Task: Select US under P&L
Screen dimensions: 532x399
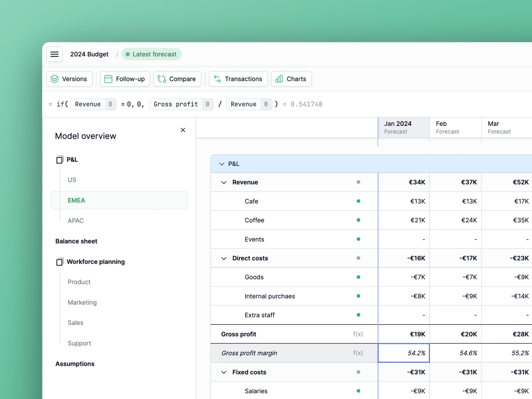Action: [72, 180]
